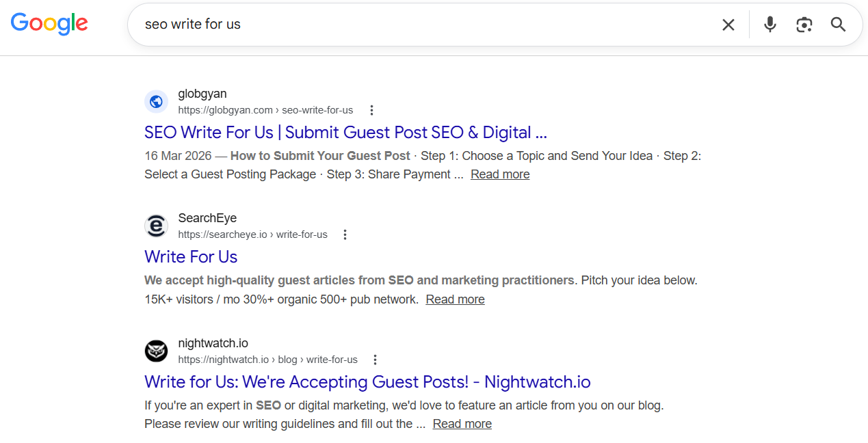This screenshot has height=443, width=868.
Task: Open the three-dot menu for the nightwatch.io result
Action: (x=375, y=360)
